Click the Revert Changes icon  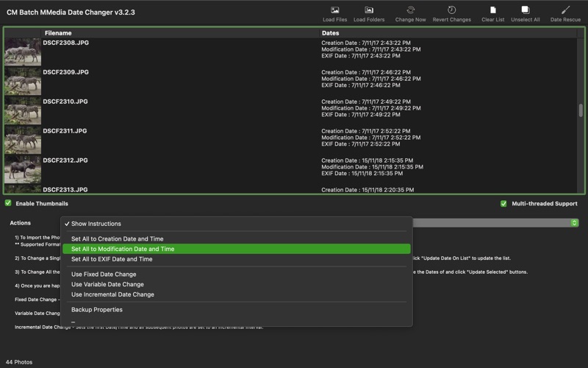tap(451, 10)
